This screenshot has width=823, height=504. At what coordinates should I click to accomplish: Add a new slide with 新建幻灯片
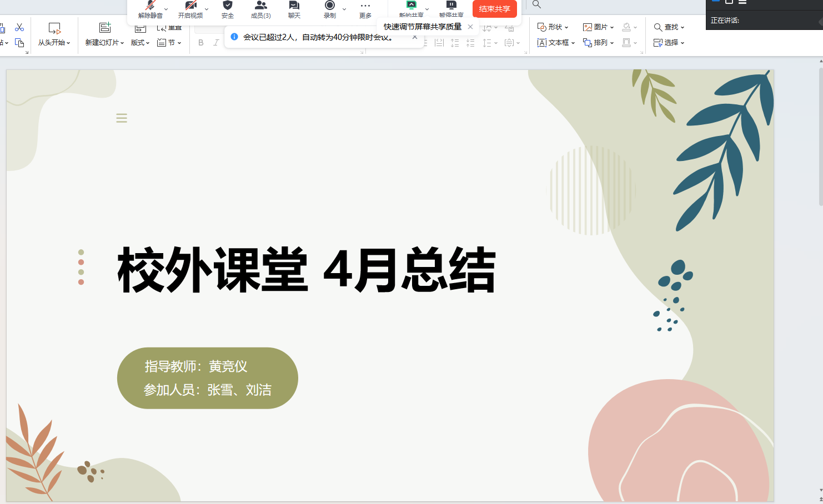[x=104, y=34]
